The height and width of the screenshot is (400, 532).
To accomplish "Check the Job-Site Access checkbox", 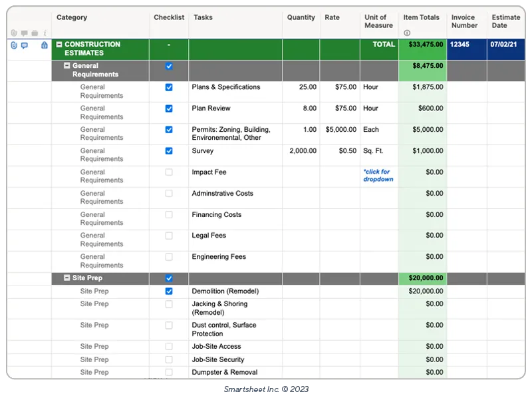I will tap(169, 347).
